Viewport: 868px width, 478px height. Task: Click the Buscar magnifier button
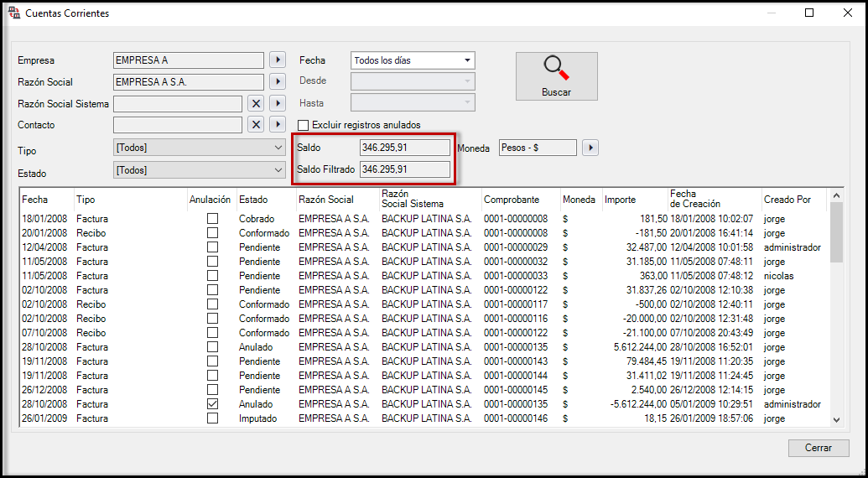(556, 75)
